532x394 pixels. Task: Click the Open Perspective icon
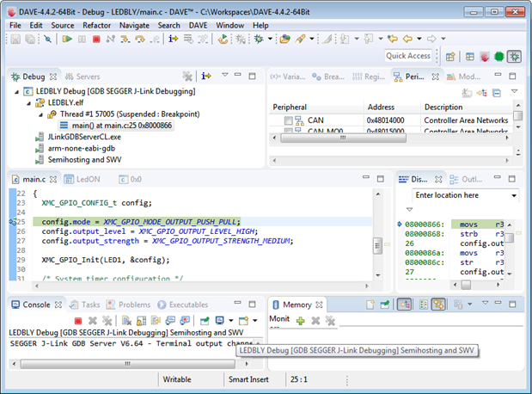[449, 57]
